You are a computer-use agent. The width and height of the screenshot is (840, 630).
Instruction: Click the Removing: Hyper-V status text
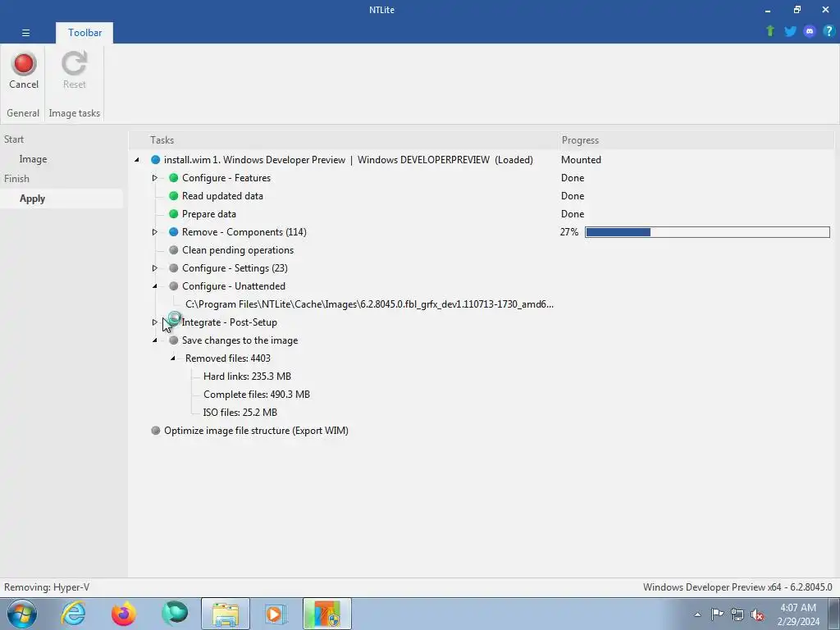(x=47, y=587)
